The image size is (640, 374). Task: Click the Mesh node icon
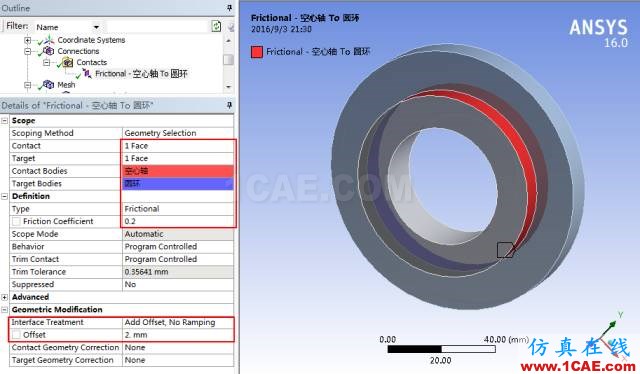[x=49, y=85]
